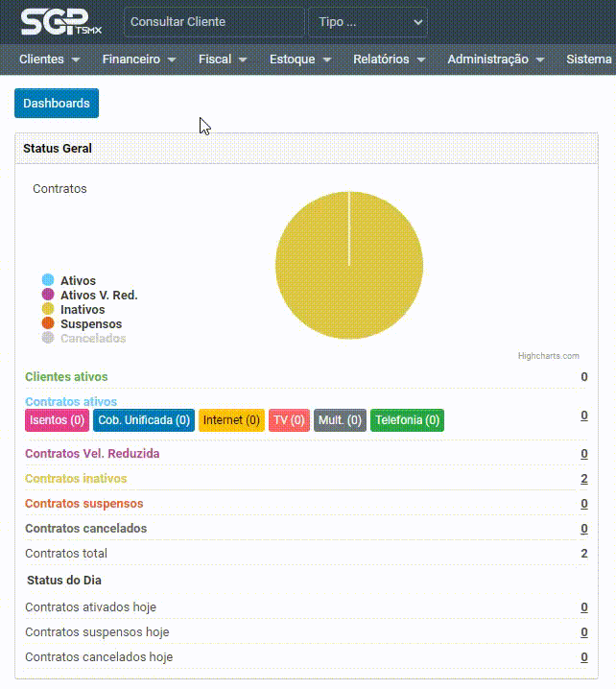Open the Tipo dropdown
The width and height of the screenshot is (616, 689).
[367, 22]
